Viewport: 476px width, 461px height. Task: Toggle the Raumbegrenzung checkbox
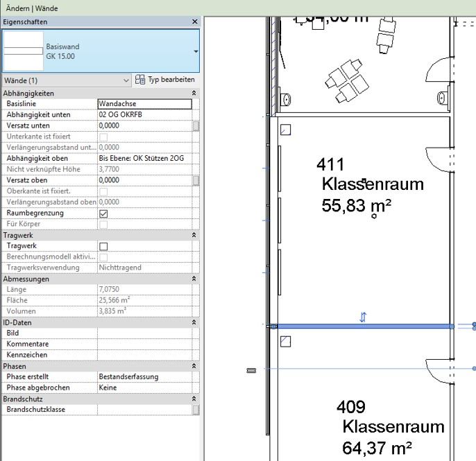103,214
